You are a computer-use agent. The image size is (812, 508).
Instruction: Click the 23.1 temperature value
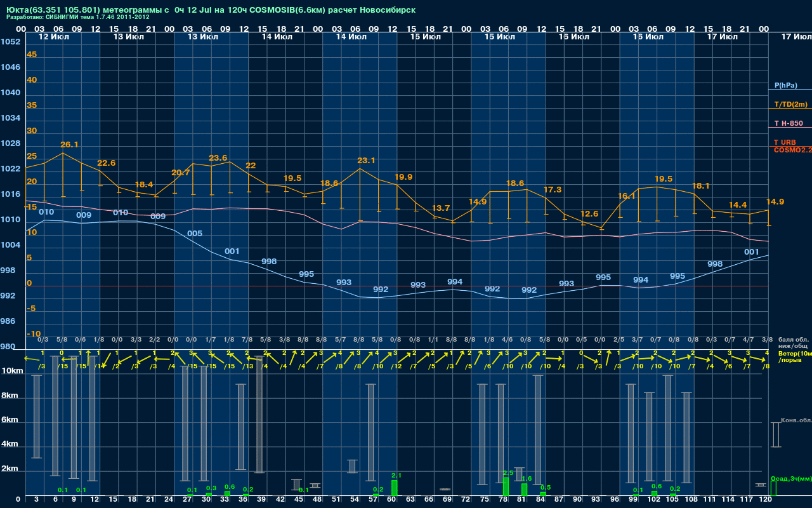(366, 161)
